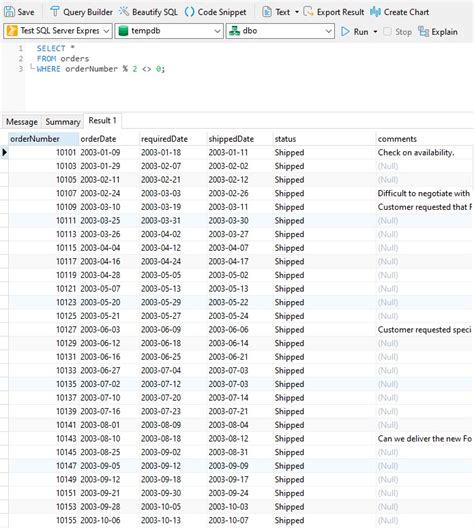Click Create Chart bar icon
Viewport: 474px width, 528px height.
pyautogui.click(x=375, y=12)
